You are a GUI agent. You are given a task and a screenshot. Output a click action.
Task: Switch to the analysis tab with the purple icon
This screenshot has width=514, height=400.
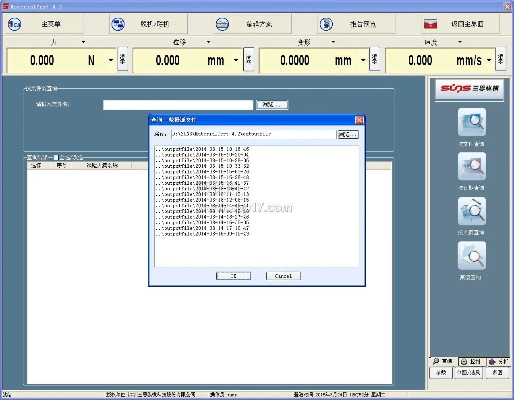[498, 362]
